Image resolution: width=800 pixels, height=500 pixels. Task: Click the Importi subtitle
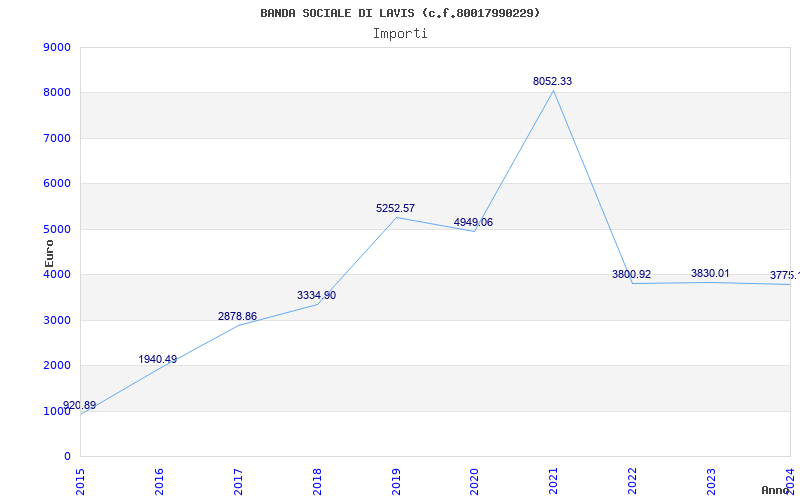[400, 34]
